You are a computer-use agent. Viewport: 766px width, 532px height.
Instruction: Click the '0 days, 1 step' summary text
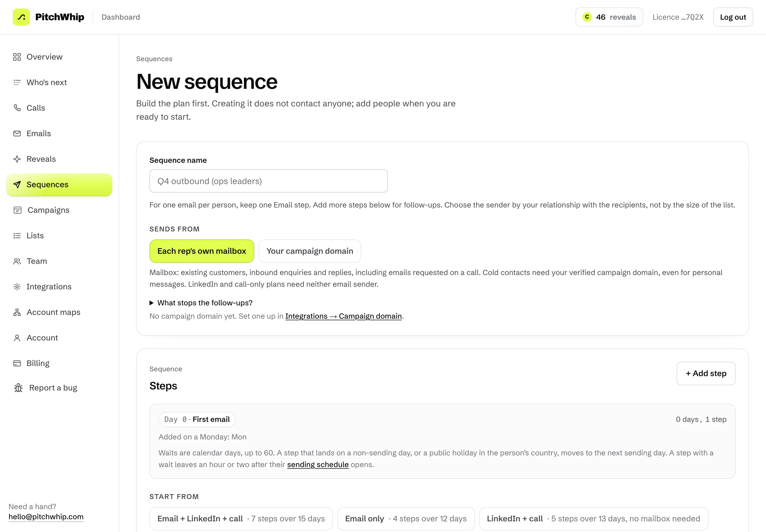pyautogui.click(x=701, y=419)
